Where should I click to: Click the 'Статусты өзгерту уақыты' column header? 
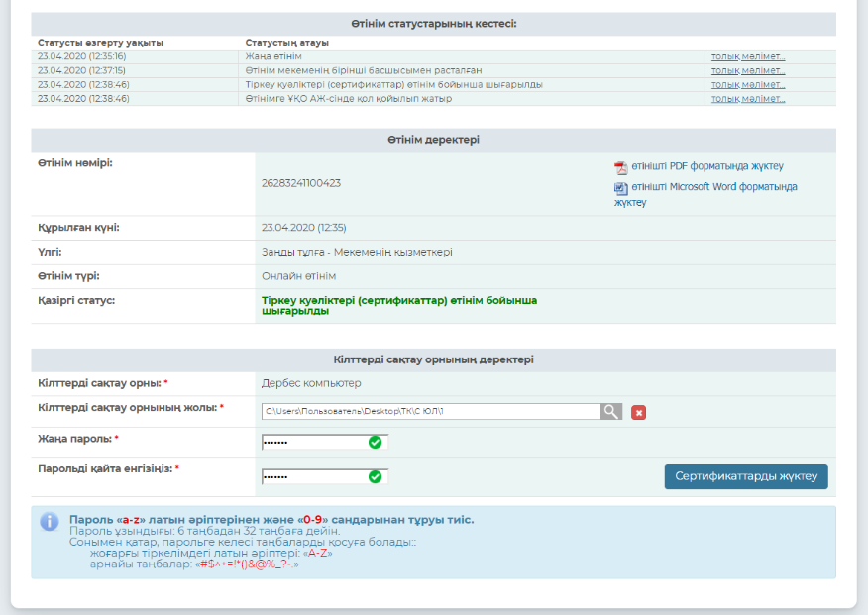101,43
